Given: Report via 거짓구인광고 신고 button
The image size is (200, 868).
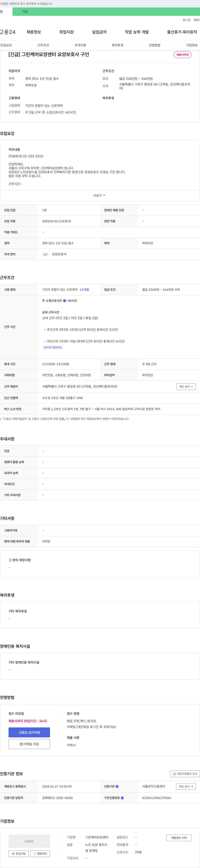Looking at the screenshot, I should (x=185, y=774).
